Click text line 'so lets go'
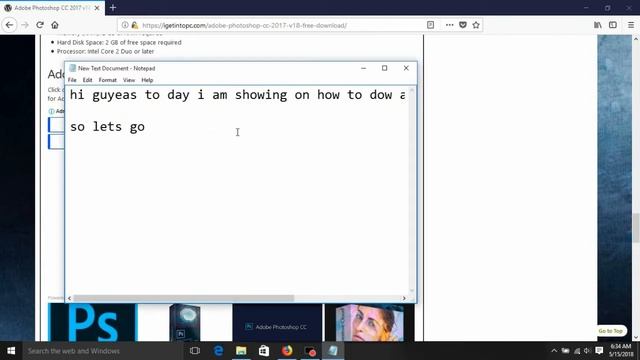 pos(107,127)
